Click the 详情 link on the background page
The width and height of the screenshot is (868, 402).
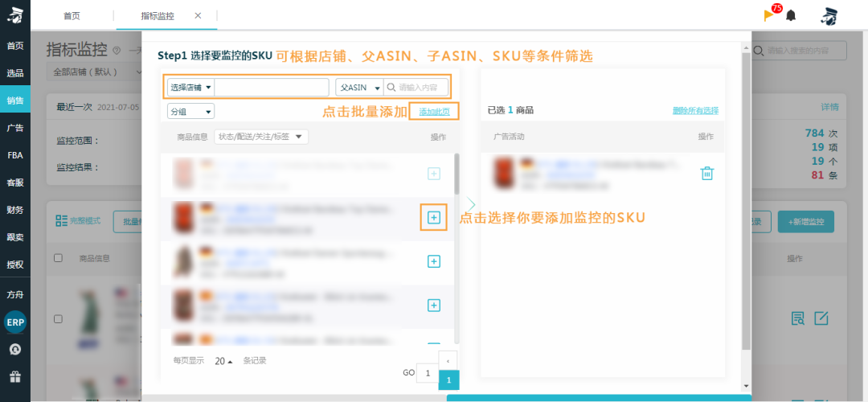(x=829, y=107)
